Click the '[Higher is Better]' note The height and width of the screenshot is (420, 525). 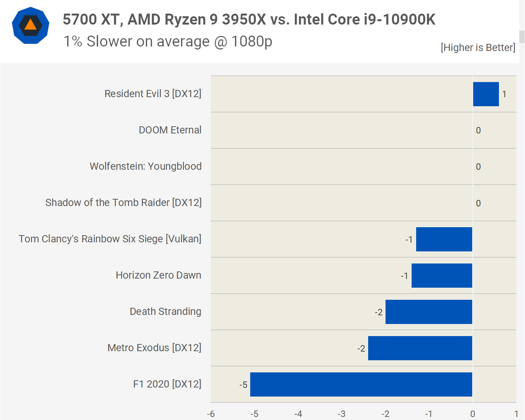tap(478, 48)
